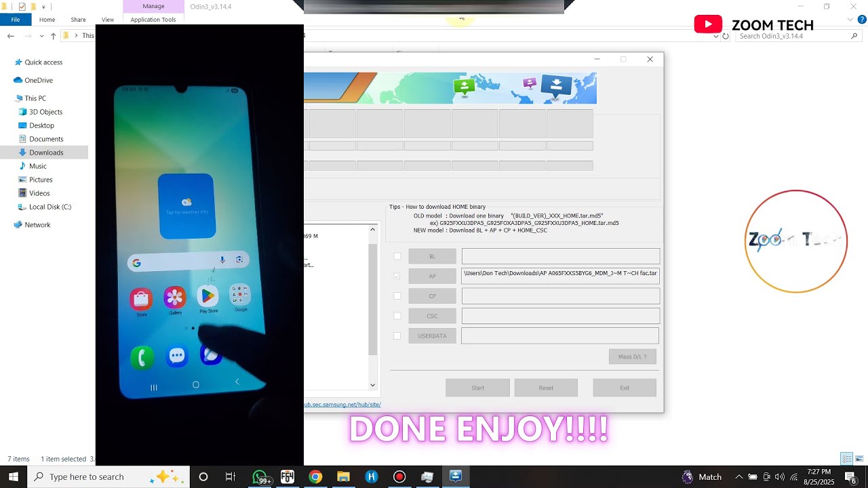Viewport: 868px width, 488px height.
Task: Switch to the View ribbon tab
Action: pos(108,20)
